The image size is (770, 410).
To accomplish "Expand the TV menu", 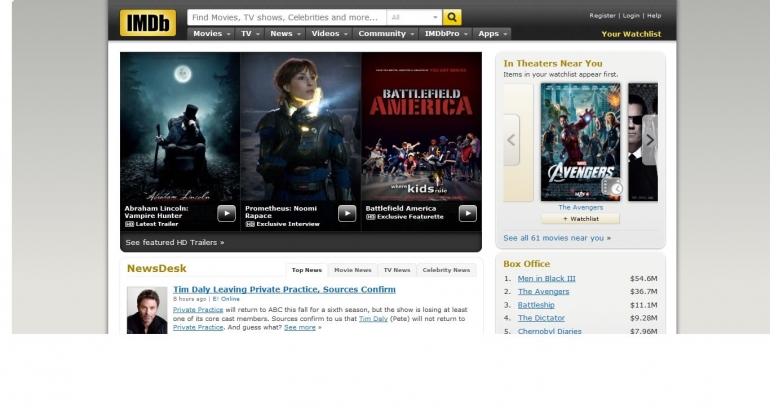I will tap(250, 33).
